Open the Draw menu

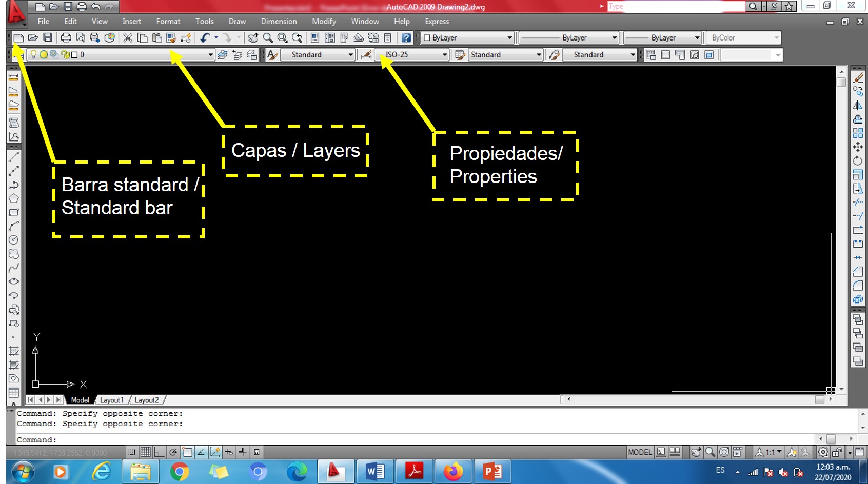[x=237, y=22]
